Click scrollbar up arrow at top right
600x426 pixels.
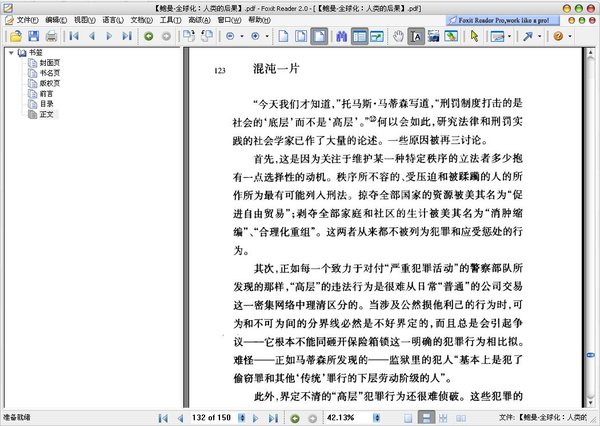(x=590, y=53)
